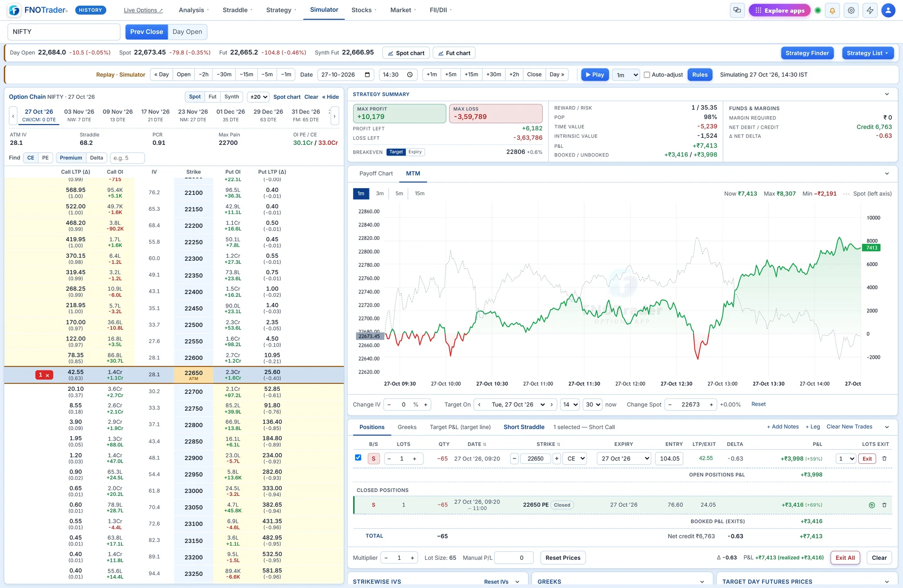The height and width of the screenshot is (588, 903).
Task: Collapse the Strategy Summary panel
Action: (x=887, y=94)
